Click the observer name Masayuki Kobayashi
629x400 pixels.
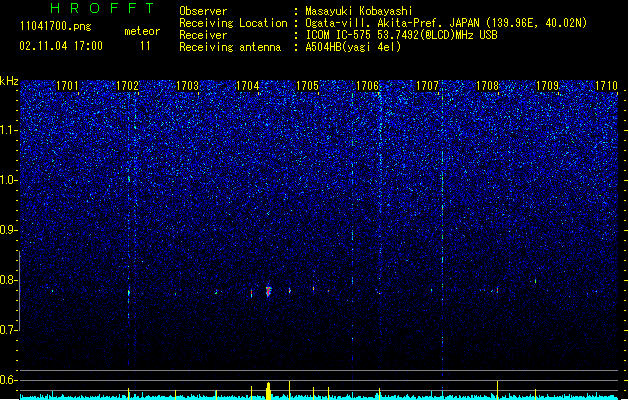pos(359,11)
